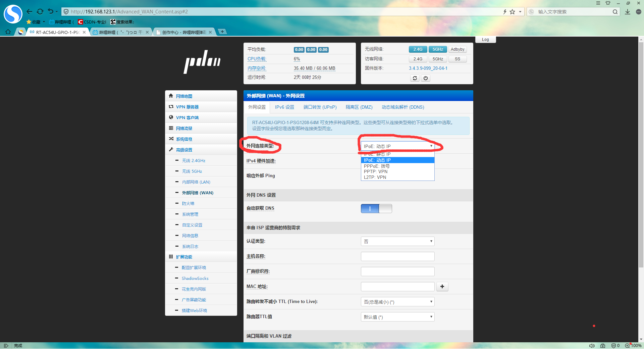Image resolution: width=644 pixels, height=349 pixels.
Task: Select IPoE static IP option
Action: point(398,154)
